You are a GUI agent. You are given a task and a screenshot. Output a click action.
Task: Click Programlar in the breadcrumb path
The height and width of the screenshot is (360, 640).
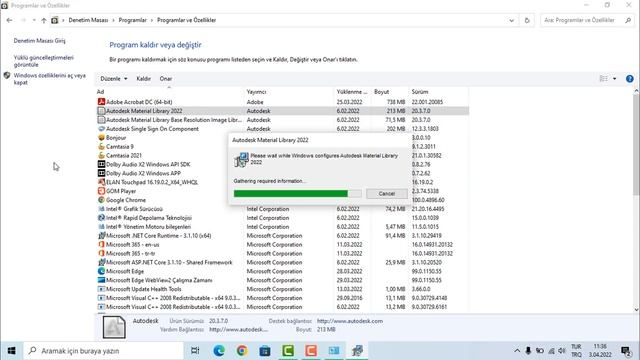click(x=133, y=20)
